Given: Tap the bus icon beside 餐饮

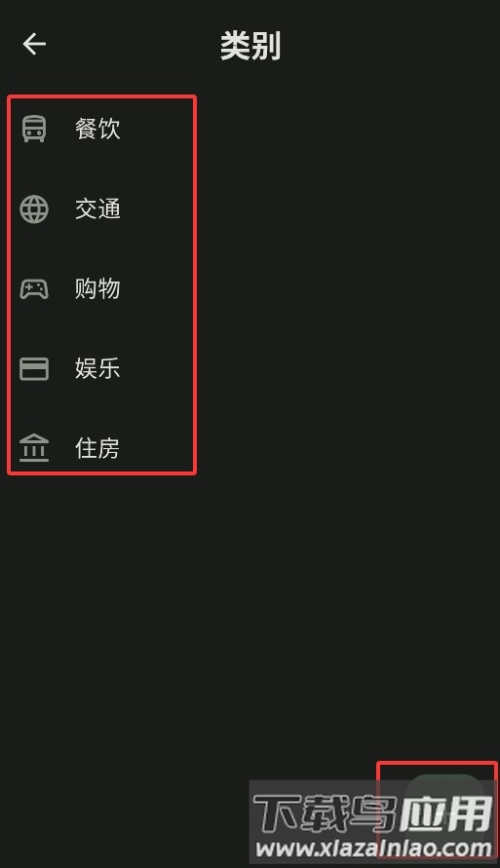Looking at the screenshot, I should pos(34,129).
